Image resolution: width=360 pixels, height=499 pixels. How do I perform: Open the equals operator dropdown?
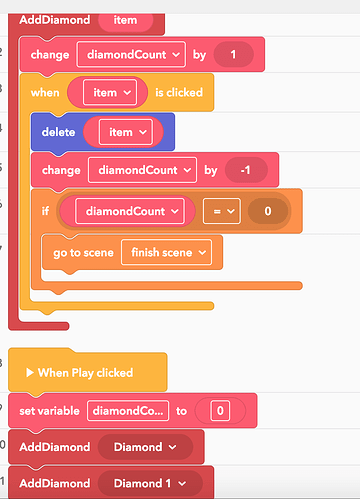(x=222, y=211)
